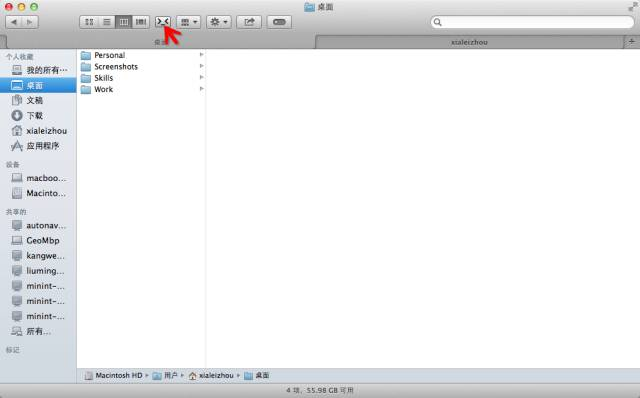Select 桌面 in the sidebar favorites
Screen dimensions: 640x398
point(38,85)
